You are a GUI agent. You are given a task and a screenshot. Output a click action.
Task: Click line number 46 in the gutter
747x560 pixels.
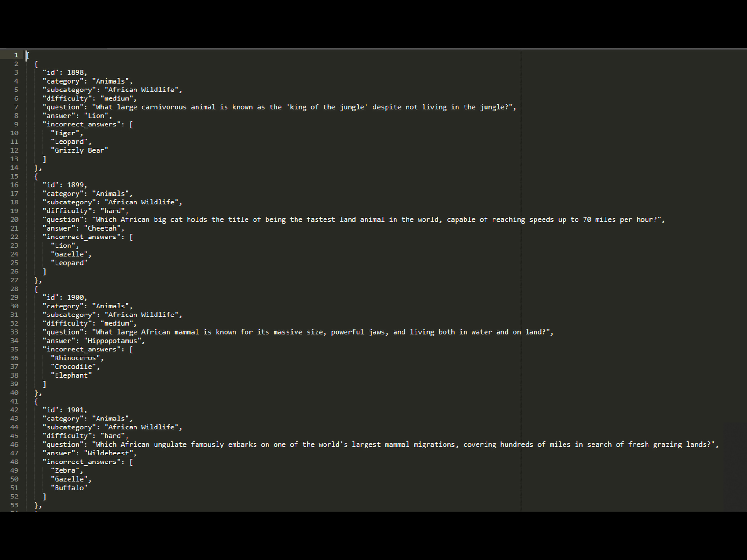(x=14, y=444)
